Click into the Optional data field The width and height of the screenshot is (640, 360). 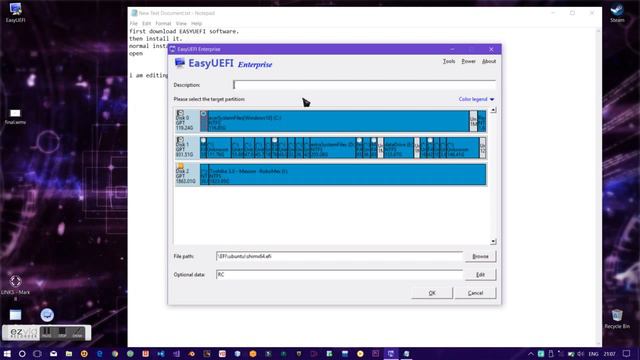click(339, 275)
